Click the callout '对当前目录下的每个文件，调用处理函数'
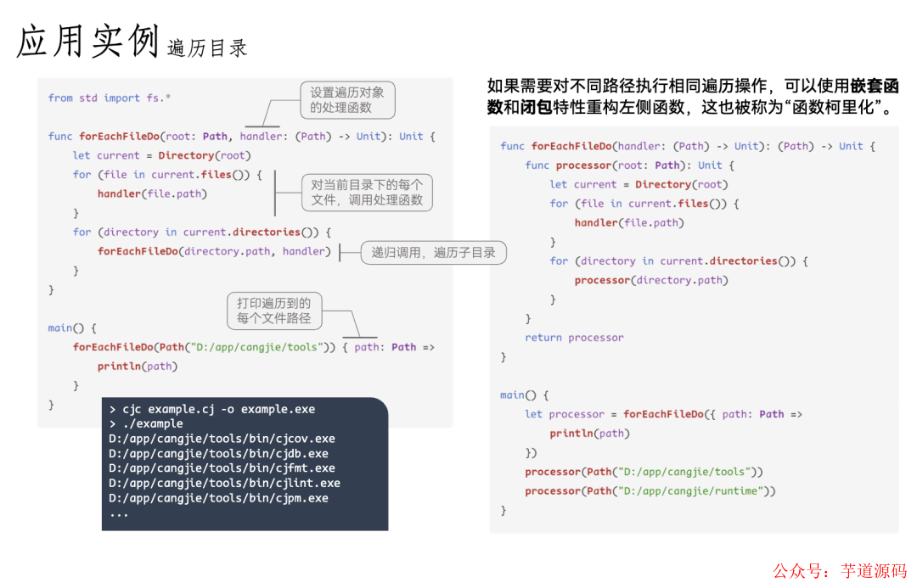The height and width of the screenshot is (588, 917). click(367, 192)
